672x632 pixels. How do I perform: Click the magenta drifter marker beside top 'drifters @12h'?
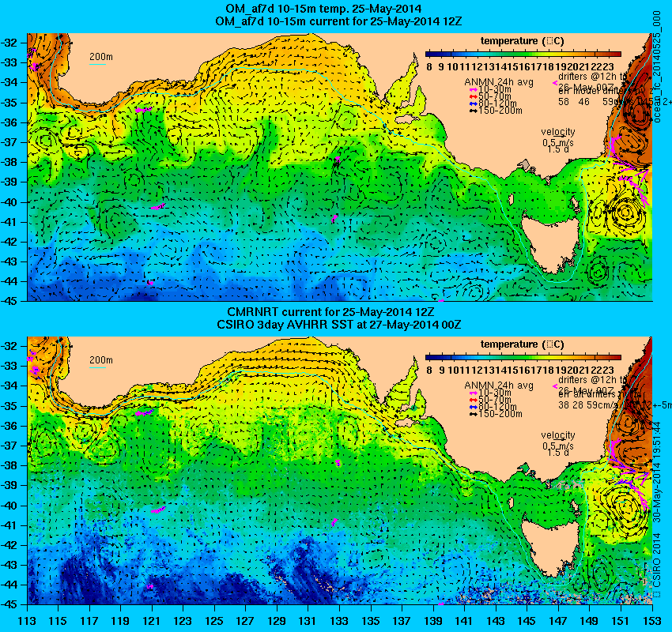(554, 84)
